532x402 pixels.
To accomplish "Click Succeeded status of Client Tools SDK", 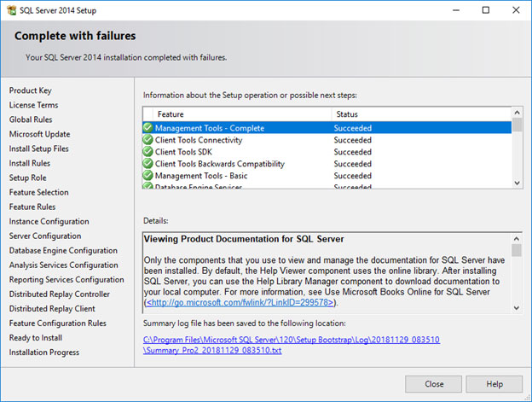I will [352, 152].
